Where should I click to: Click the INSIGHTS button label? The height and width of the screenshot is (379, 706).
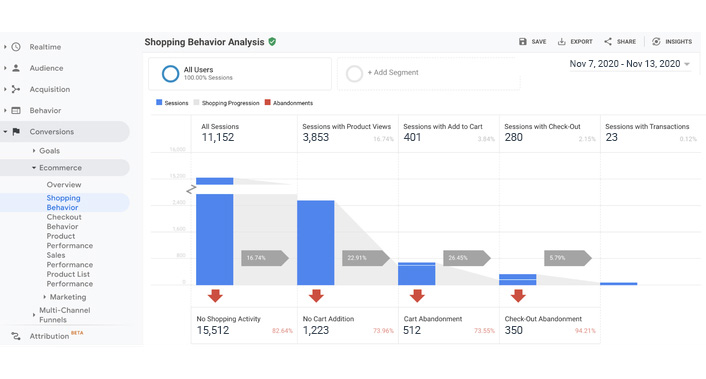[679, 41]
